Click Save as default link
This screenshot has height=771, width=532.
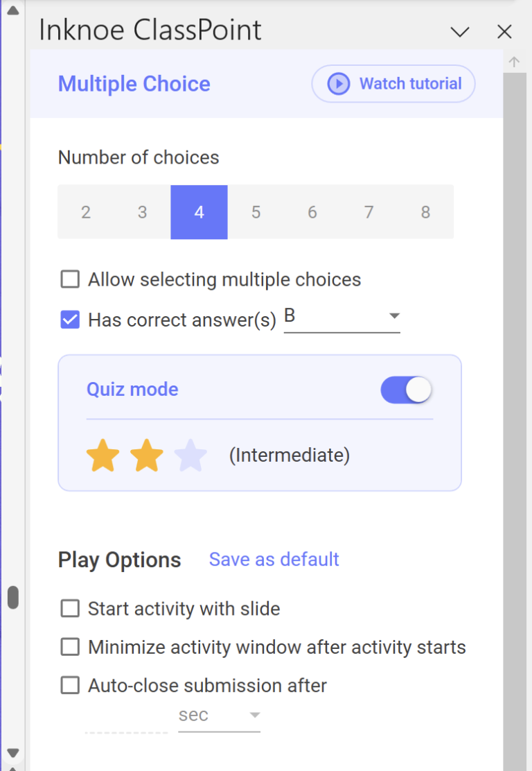pyautogui.click(x=274, y=560)
